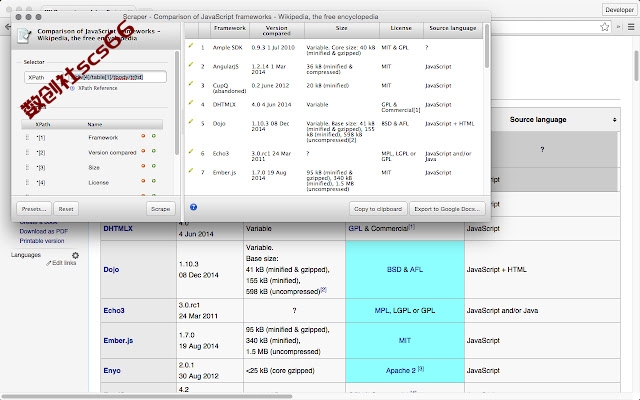Add a column after Size with its green icon

coord(154,166)
